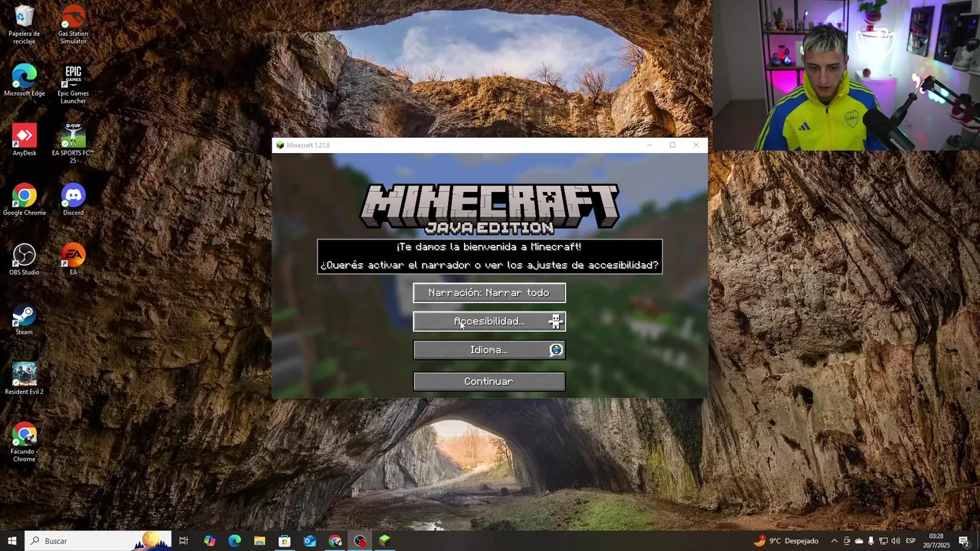The image size is (980, 551).
Task: Open Gas Station Simulator desktop icon
Action: 73,24
